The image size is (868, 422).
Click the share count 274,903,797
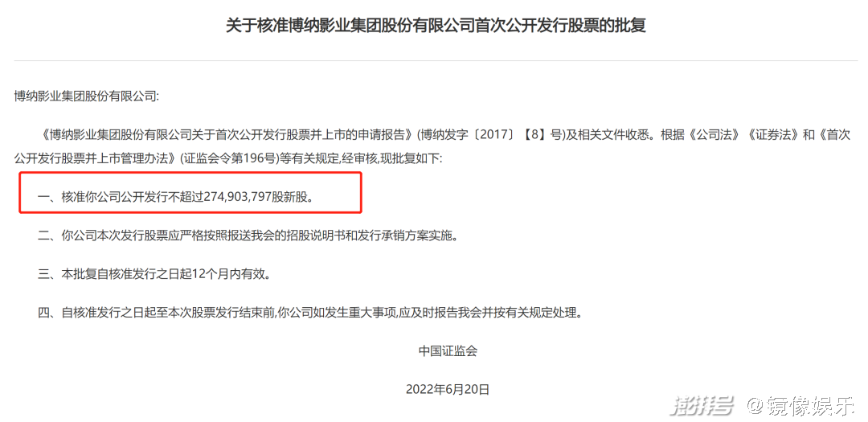239,197
